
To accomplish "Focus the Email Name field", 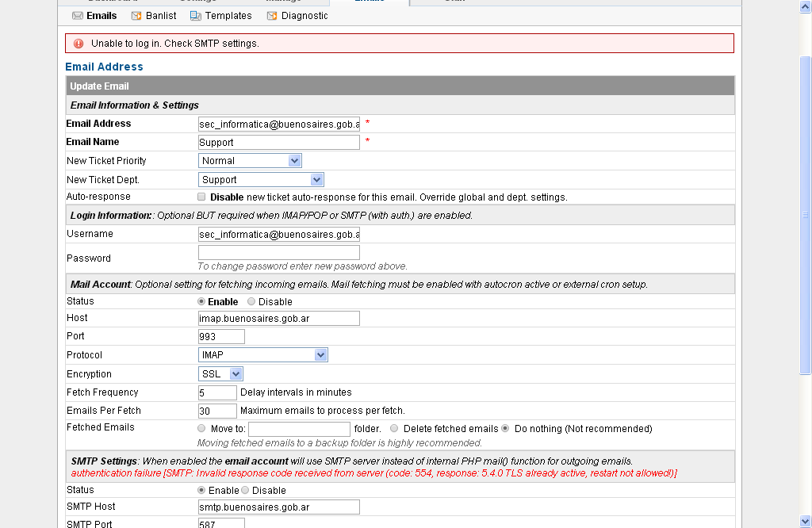I will 279,143.
